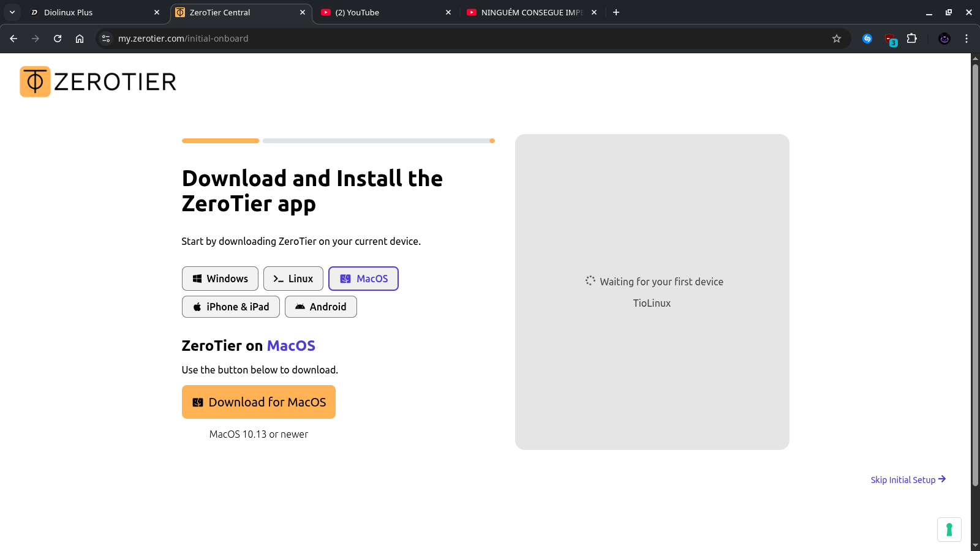
Task: Click the first orange progress step
Action: click(x=221, y=141)
